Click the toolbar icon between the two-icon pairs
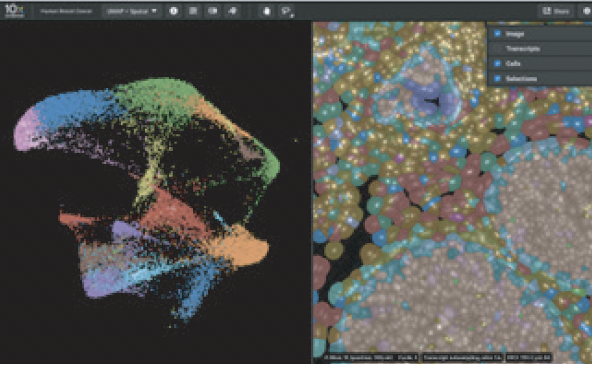The width and height of the screenshot is (594, 366). coord(213,11)
